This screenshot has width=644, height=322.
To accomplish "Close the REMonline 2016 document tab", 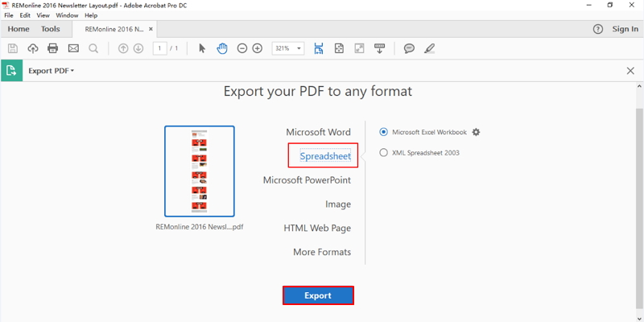I will [x=151, y=29].
